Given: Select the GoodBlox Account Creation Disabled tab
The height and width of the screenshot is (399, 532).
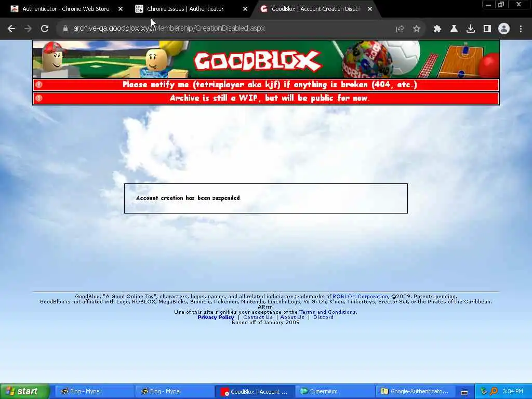Looking at the screenshot, I should 315,9.
